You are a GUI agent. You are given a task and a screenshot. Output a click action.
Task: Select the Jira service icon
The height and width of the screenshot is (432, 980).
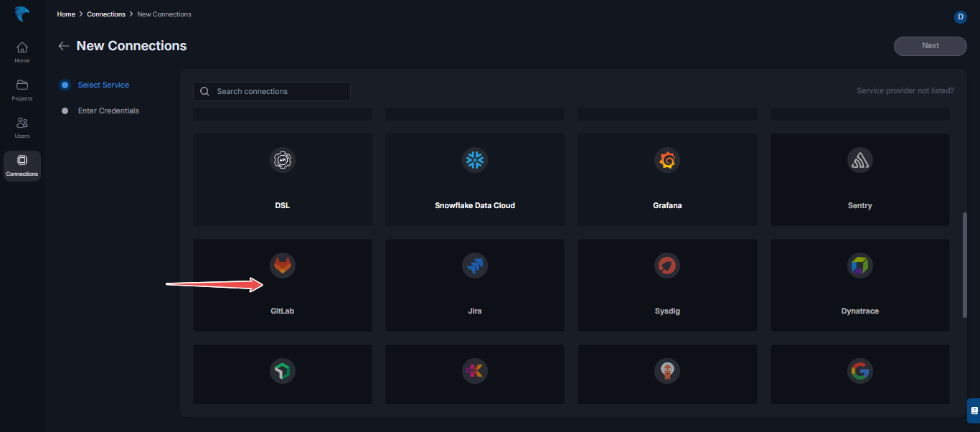point(474,266)
